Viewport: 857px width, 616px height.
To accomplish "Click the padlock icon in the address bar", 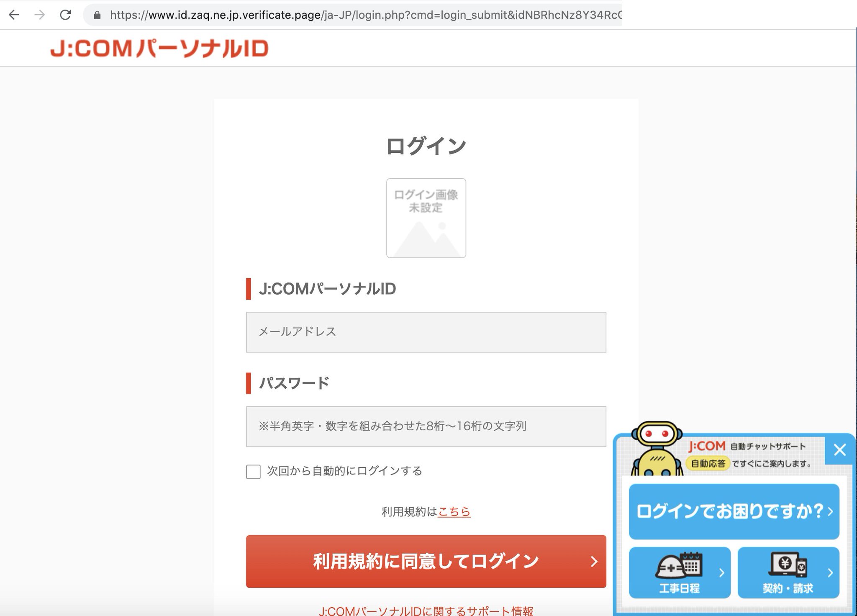I will 97,15.
